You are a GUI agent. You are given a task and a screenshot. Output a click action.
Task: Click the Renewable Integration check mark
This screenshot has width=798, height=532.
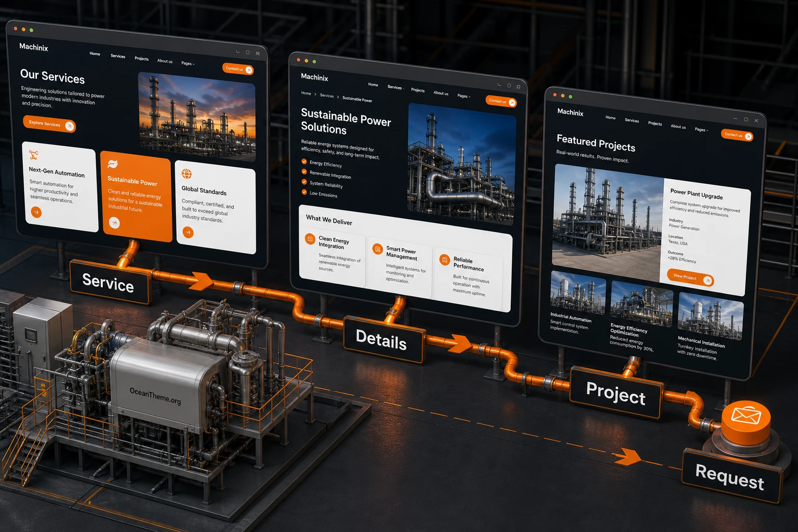[x=304, y=172]
